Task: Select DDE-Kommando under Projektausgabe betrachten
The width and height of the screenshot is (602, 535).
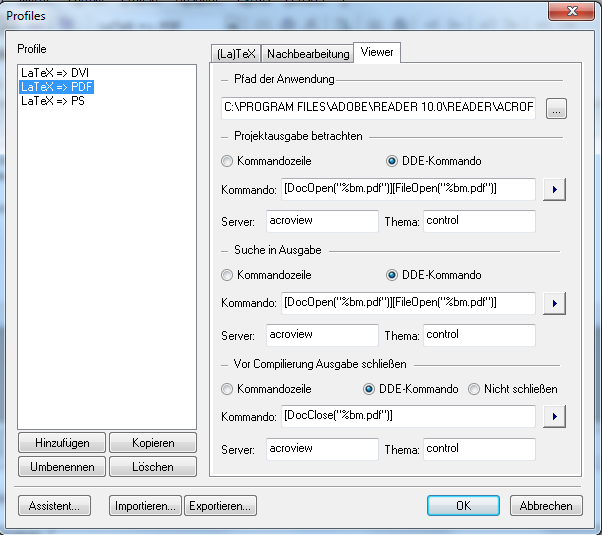Action: 433,161
